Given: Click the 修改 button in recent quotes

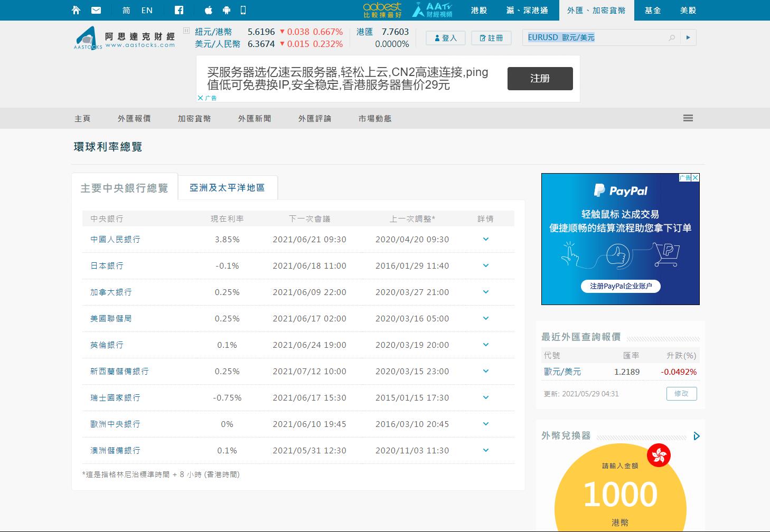Looking at the screenshot, I should coord(681,394).
